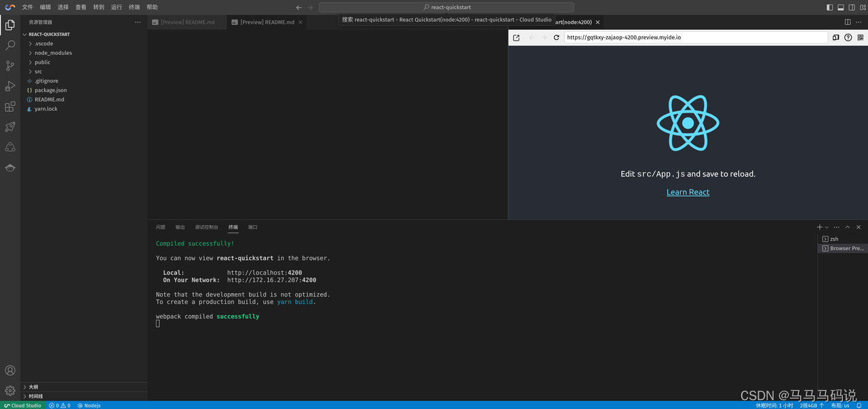Select the zsh terminal instance
This screenshot has height=409, width=868.
pyautogui.click(x=842, y=239)
